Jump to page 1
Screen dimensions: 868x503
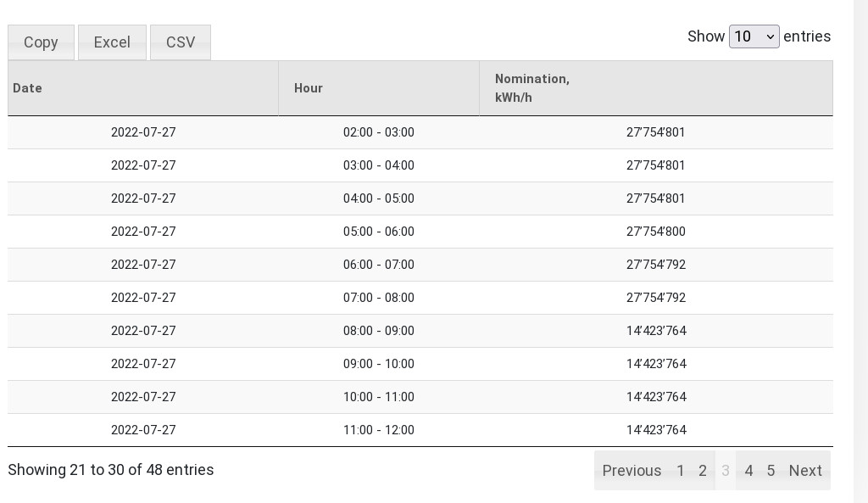681,471
